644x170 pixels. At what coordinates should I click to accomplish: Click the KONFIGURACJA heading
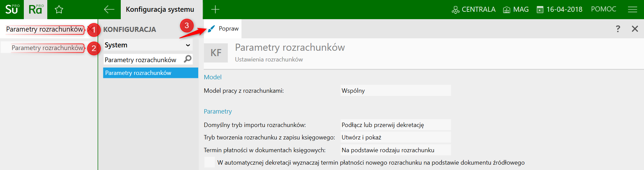pos(129,30)
